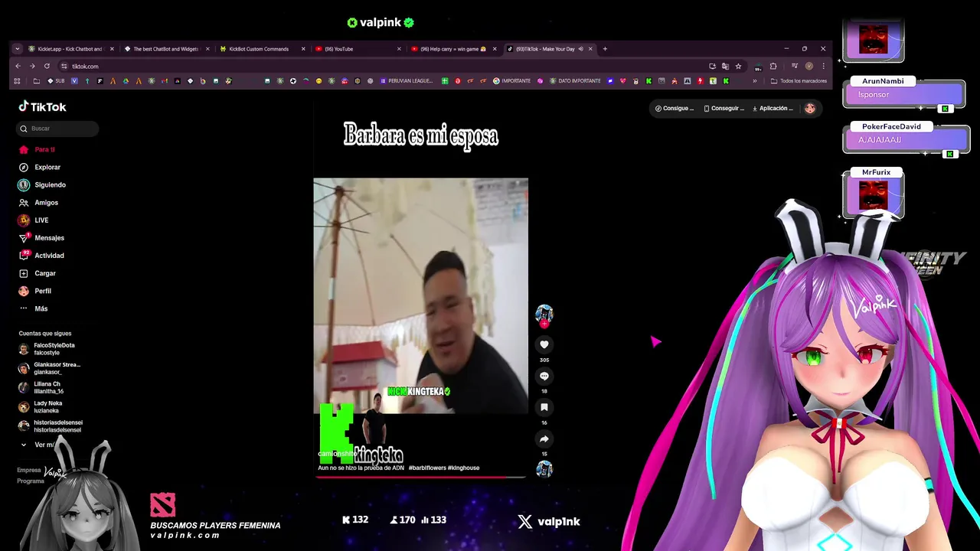Open Todos los marcadores folder
Image resolution: width=980 pixels, height=551 pixels.
799,81
